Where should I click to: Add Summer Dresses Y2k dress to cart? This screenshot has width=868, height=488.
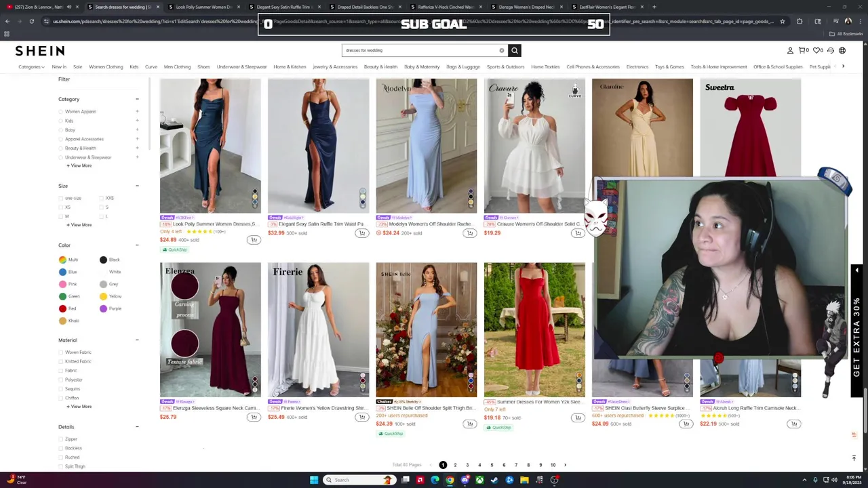click(577, 418)
